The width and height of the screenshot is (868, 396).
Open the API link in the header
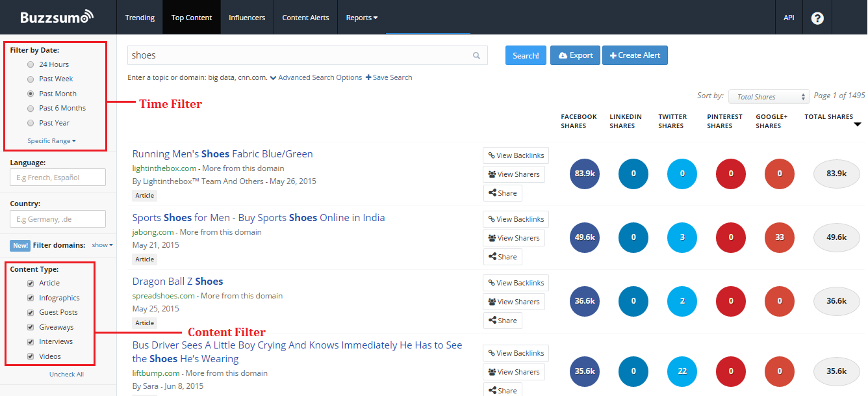pyautogui.click(x=789, y=18)
